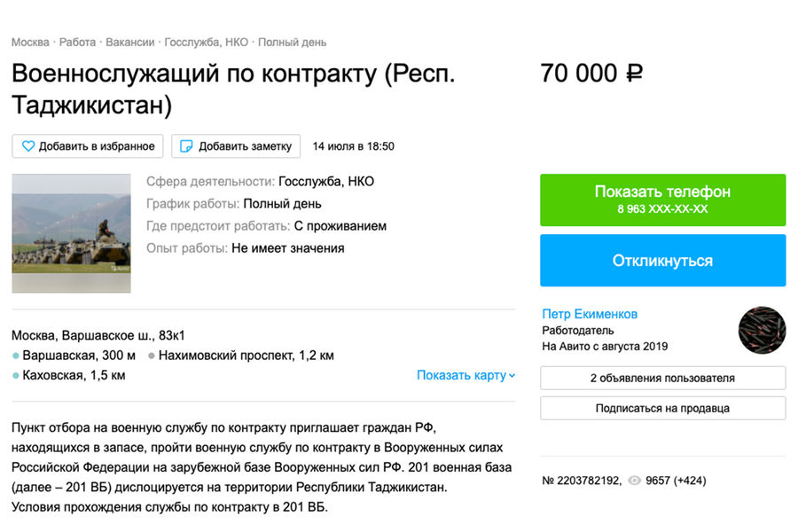
Task: Click the note icon beside Добавить заметку
Action: click(x=186, y=146)
